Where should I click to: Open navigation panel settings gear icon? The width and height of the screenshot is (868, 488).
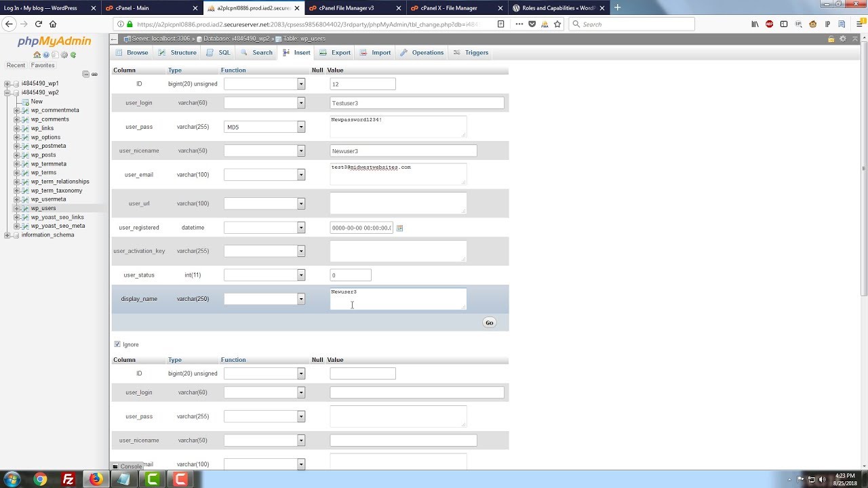coord(64,55)
